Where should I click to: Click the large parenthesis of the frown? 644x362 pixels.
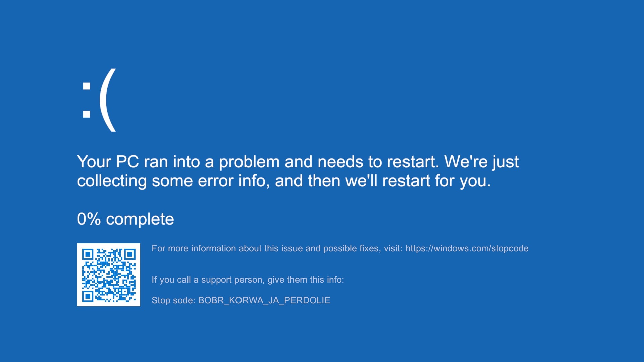(108, 100)
